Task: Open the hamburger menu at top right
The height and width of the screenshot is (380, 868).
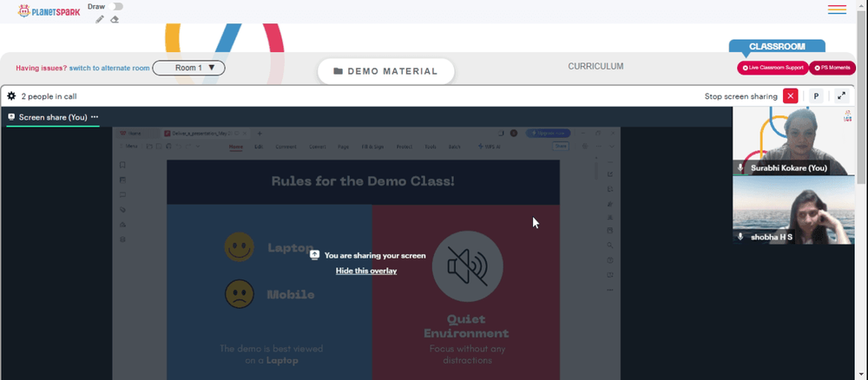Action: [x=837, y=10]
